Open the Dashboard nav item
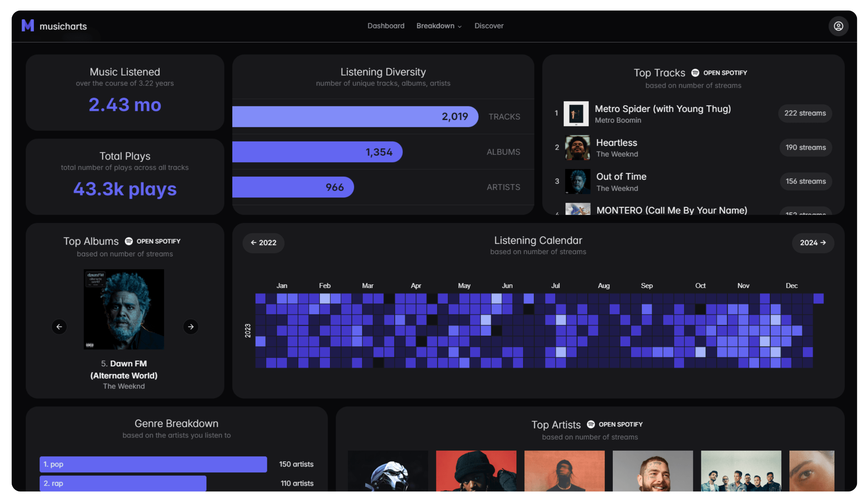 pos(386,26)
